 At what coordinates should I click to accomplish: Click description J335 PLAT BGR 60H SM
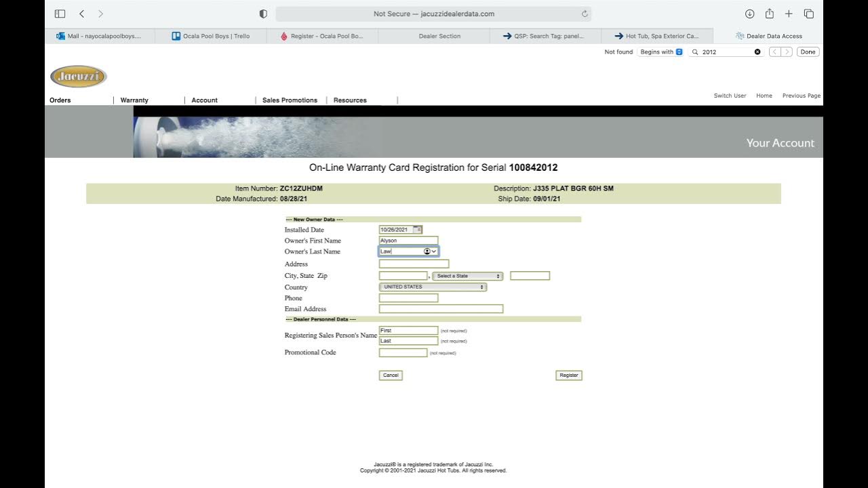point(573,188)
